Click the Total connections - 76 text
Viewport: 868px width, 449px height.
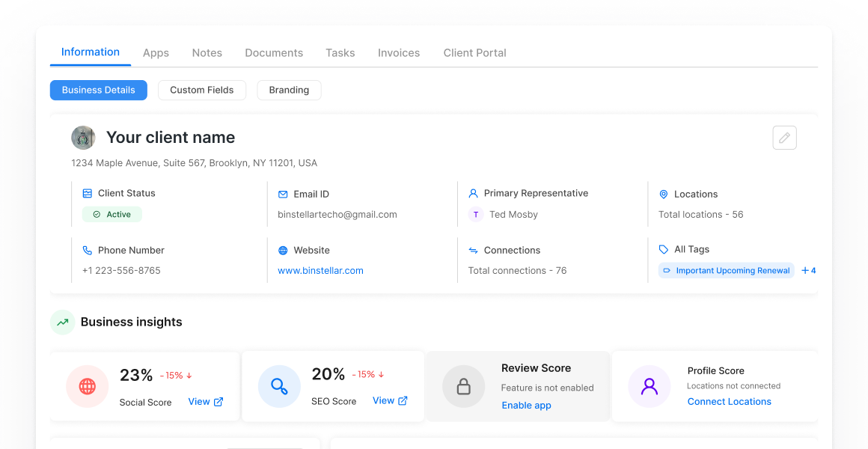tap(518, 271)
